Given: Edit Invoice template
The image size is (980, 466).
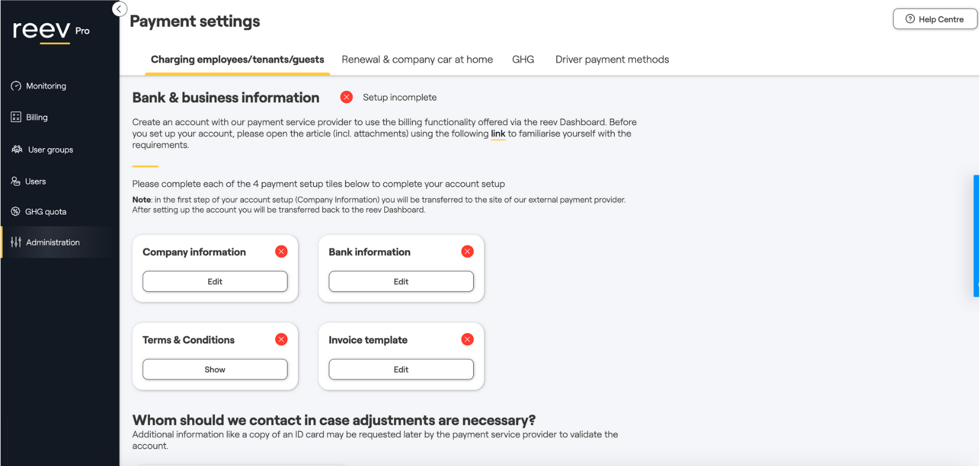Looking at the screenshot, I should pyautogui.click(x=401, y=369).
